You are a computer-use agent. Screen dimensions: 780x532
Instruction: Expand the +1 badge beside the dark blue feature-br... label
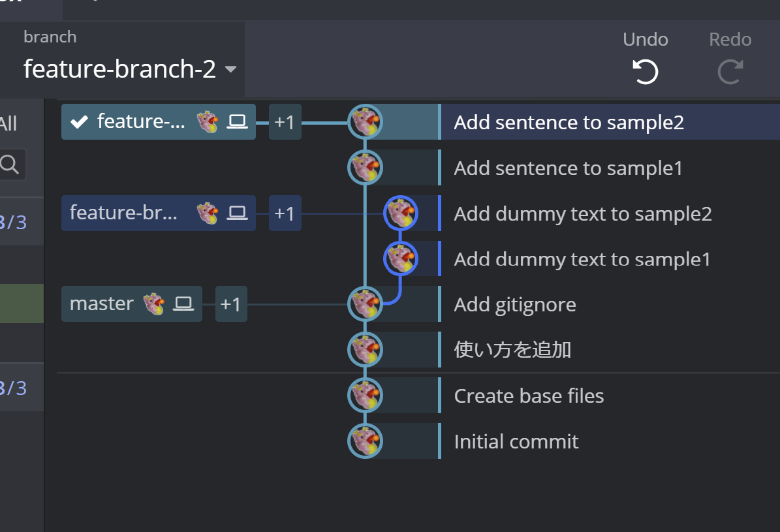(285, 213)
